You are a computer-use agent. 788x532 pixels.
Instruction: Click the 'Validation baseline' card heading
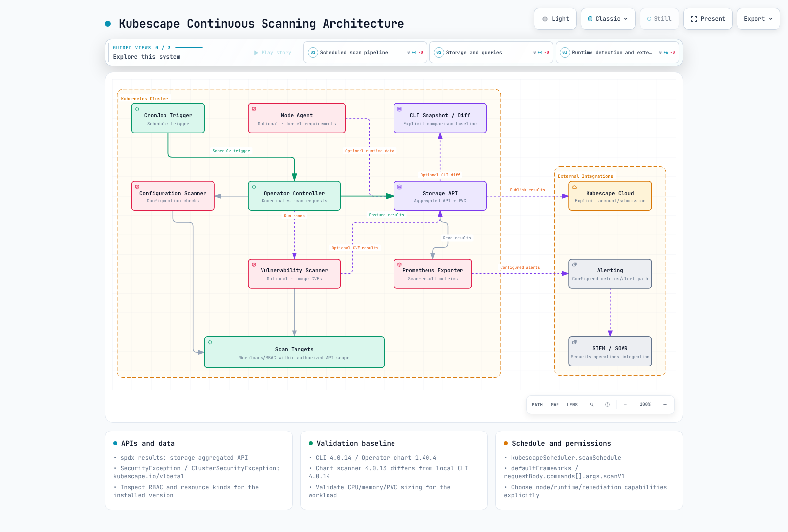tap(356, 443)
